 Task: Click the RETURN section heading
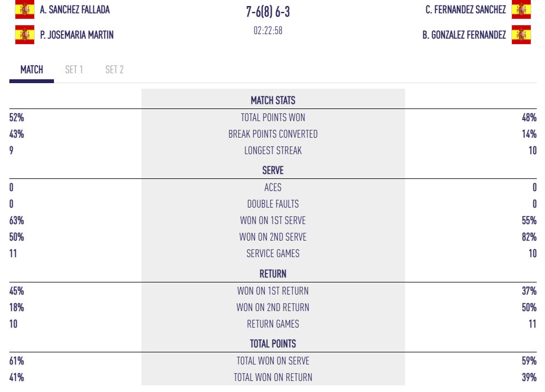click(273, 274)
